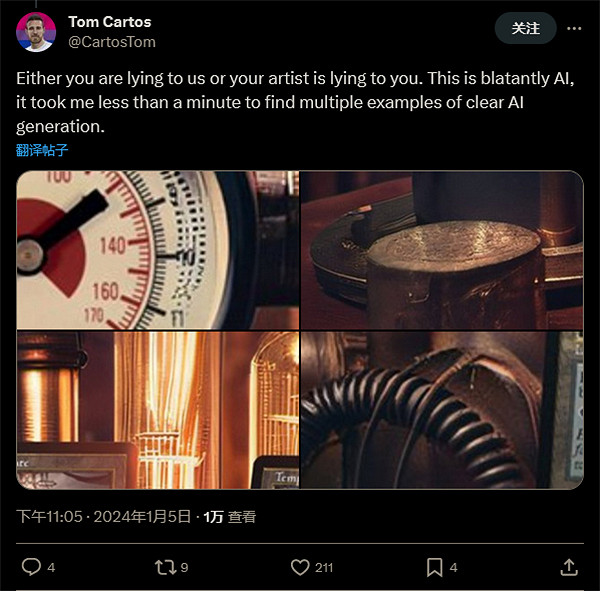The height and width of the screenshot is (591, 600).
Task: Open Tom Cartos profile avatar
Action: point(36,32)
